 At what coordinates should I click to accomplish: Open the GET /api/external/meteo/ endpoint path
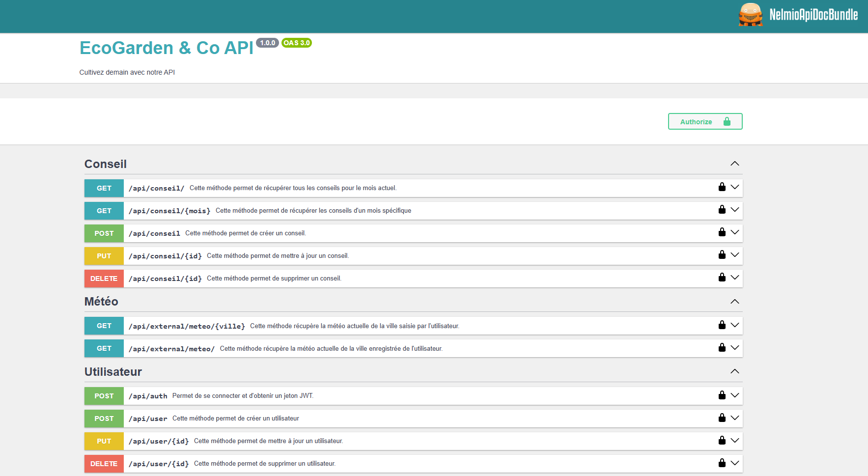click(171, 349)
